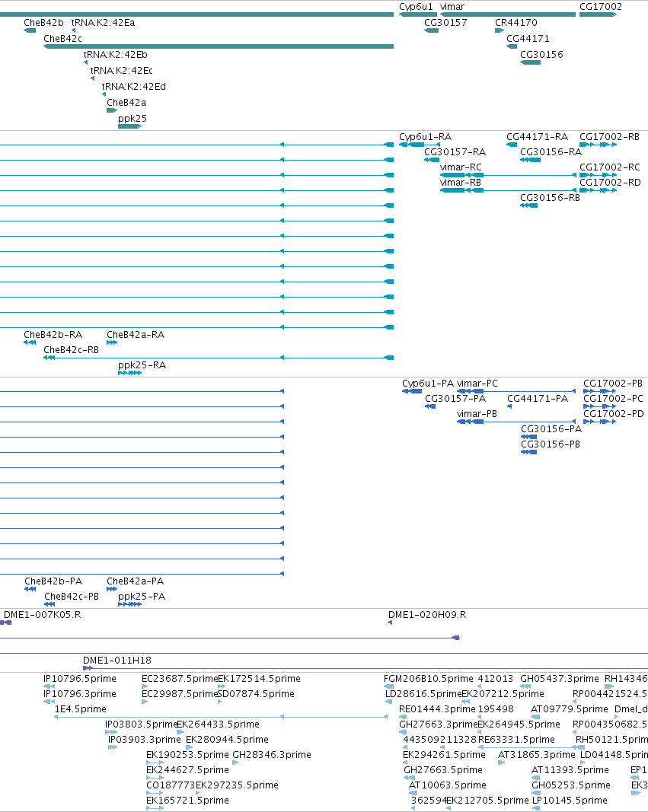Screen dimensions: 648x812
Task: Select the vimar-RC transcript label
Action: click(461, 167)
